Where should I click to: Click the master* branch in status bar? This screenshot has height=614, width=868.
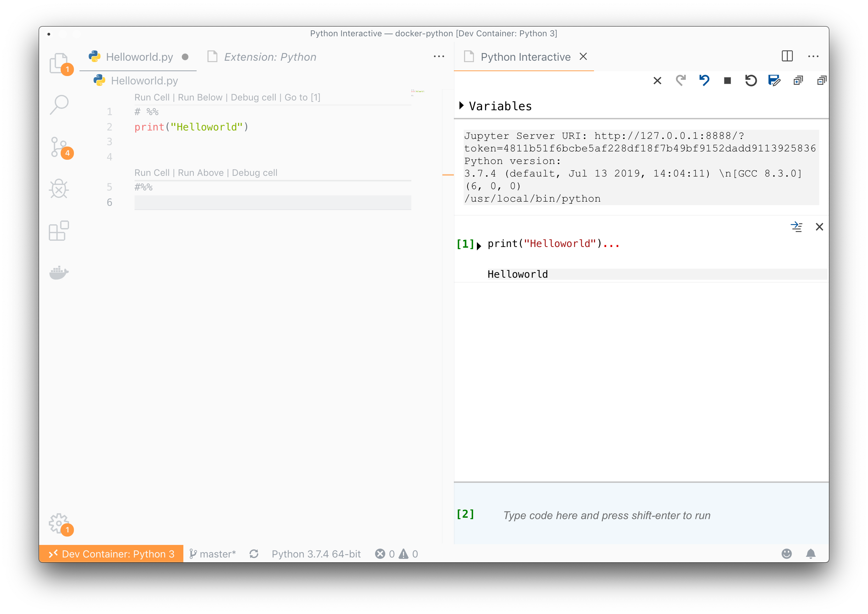(212, 553)
